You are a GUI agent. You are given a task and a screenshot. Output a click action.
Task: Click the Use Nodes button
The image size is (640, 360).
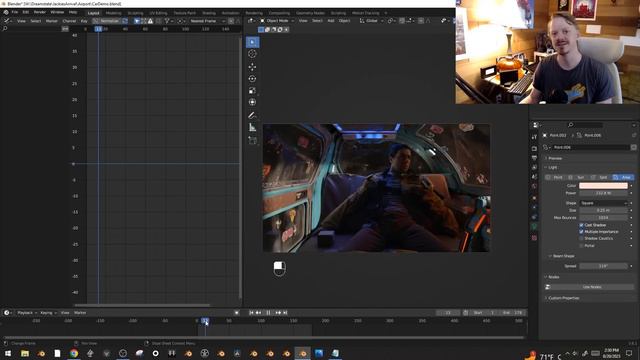pyautogui.click(x=591, y=287)
